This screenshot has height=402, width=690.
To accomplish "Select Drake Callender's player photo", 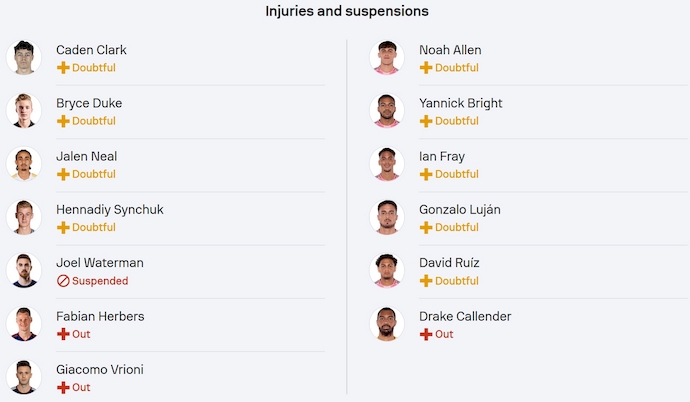I will (387, 323).
